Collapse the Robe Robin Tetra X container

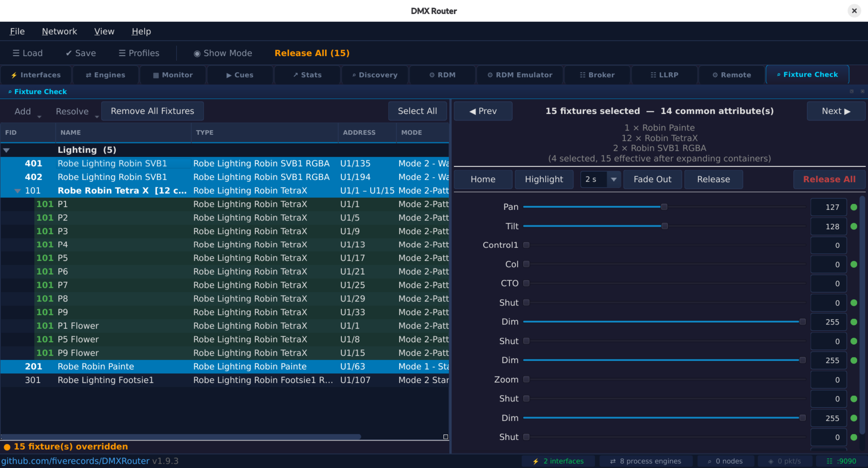(x=18, y=191)
